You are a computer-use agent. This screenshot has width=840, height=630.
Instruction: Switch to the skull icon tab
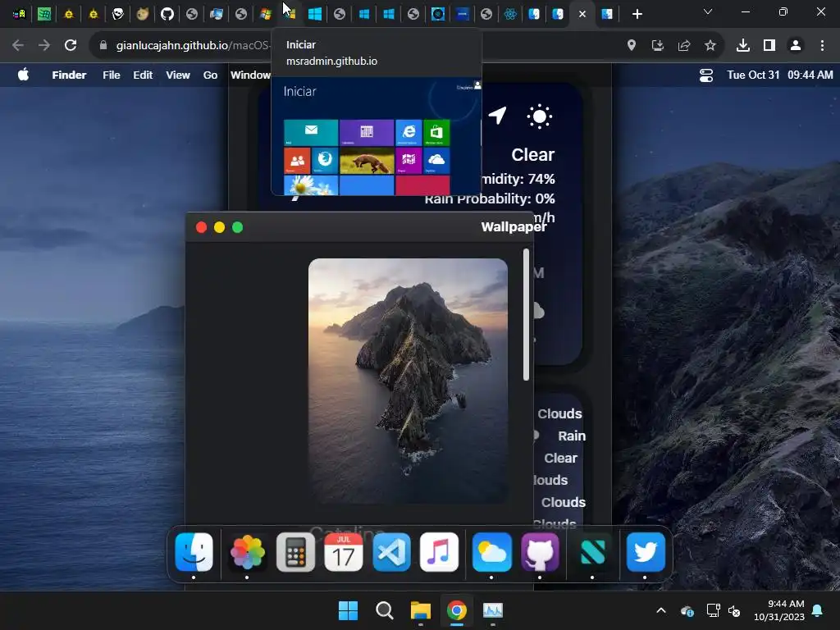[x=118, y=14]
